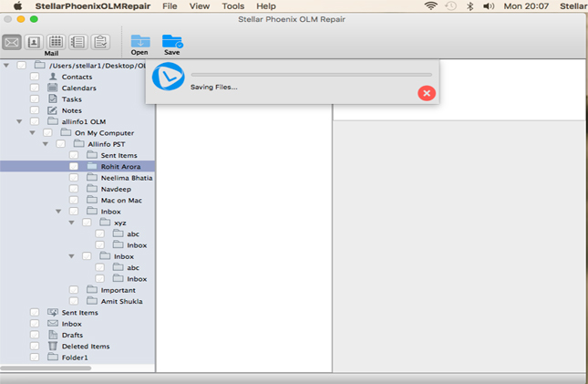Click the sidebar horizontal scrollbar
Image resolution: width=588 pixels, height=384 pixels.
[x=46, y=368]
